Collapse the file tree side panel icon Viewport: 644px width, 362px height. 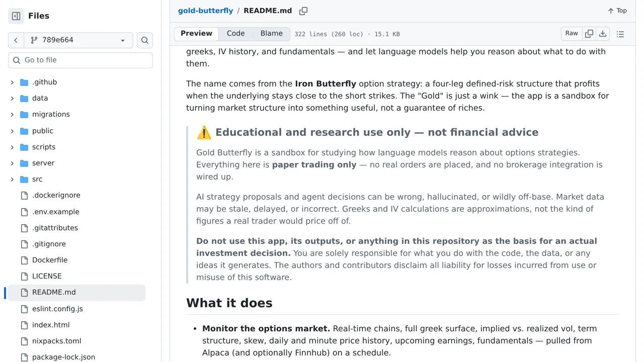click(x=16, y=16)
